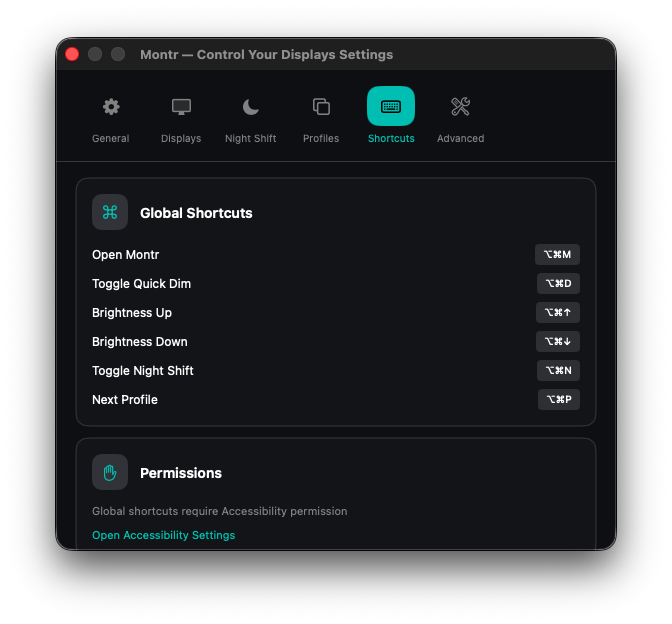Record new Brightness Up shortcut
Viewport: 672px width, 624px height.
557,313
